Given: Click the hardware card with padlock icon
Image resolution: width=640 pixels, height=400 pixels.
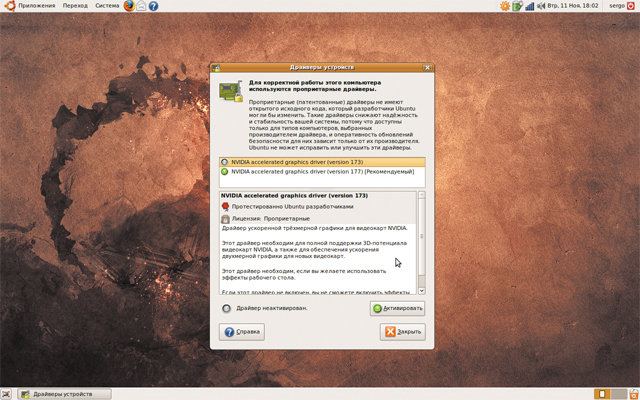Looking at the screenshot, I should point(231,91).
